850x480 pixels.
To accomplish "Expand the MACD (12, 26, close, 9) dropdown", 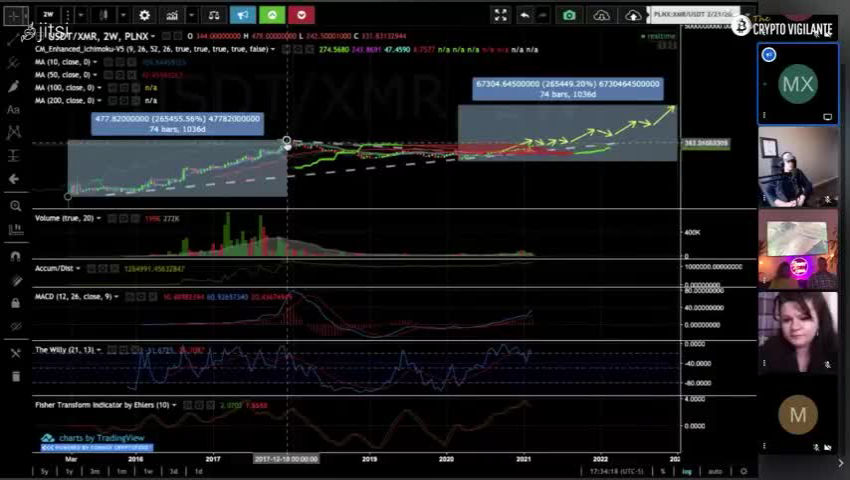I will (x=117, y=297).
